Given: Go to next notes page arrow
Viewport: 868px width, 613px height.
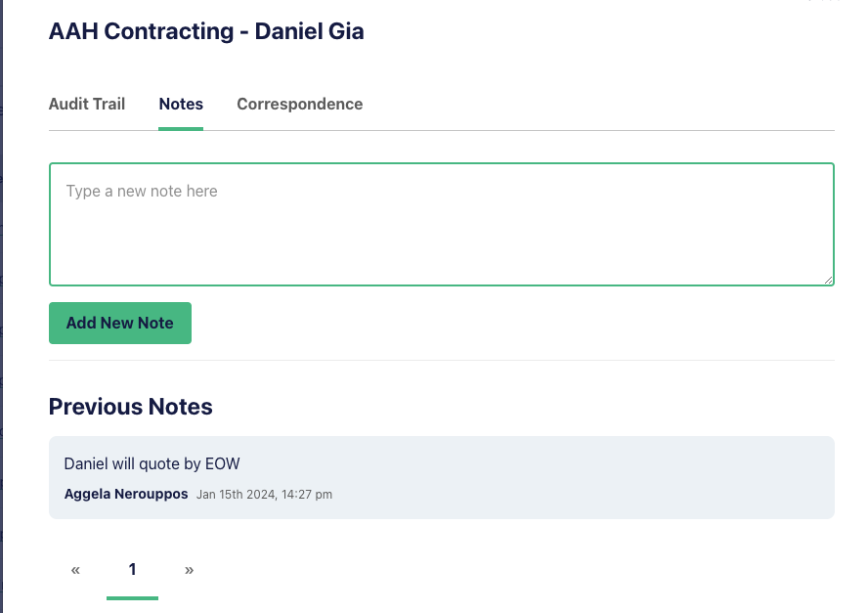Looking at the screenshot, I should point(190,570).
